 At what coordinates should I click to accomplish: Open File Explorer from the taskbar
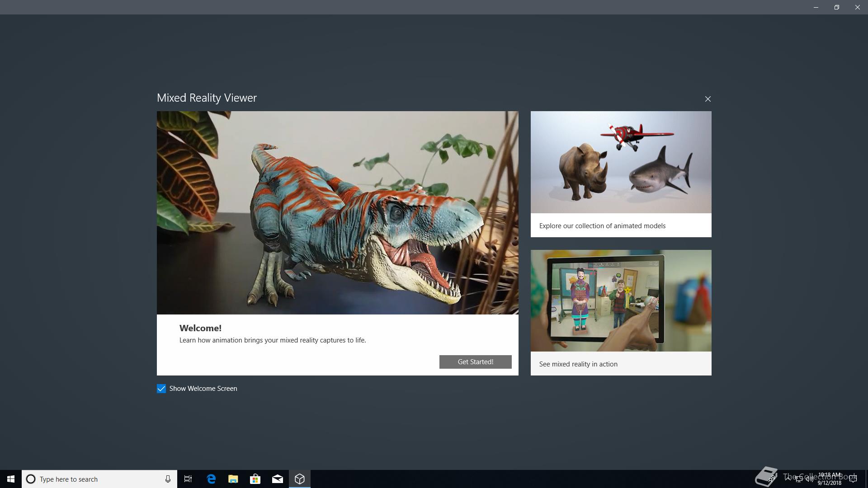point(233,479)
